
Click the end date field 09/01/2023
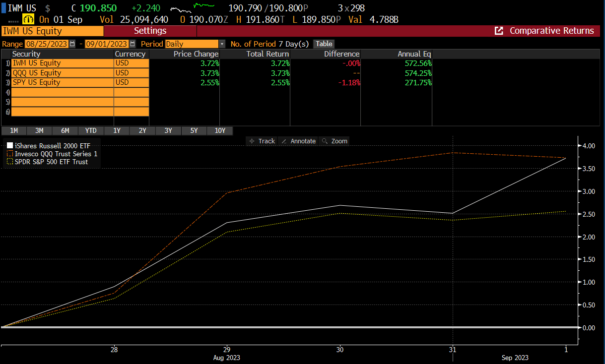pyautogui.click(x=107, y=44)
